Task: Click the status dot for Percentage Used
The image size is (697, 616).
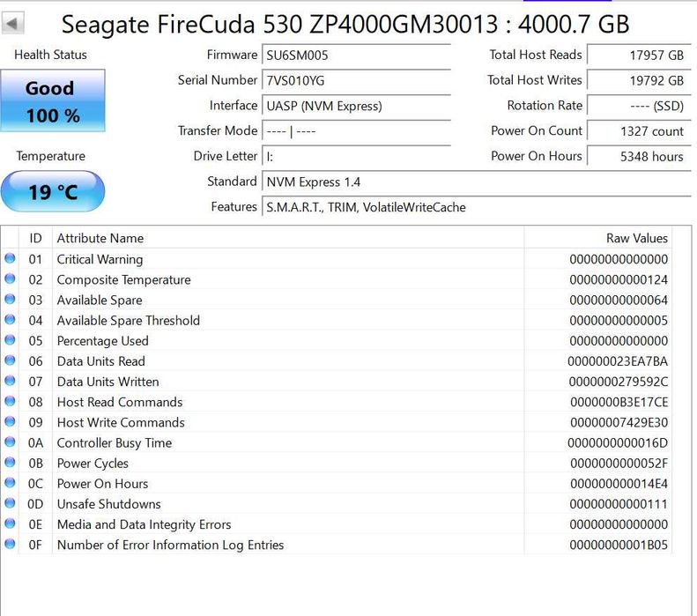Action: tap(10, 340)
